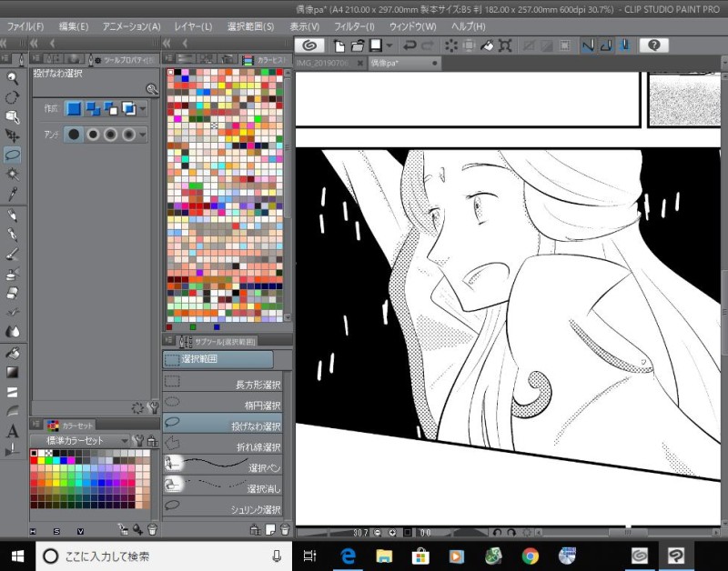Set anti-aliasing to weak
Viewport: 728px width, 571px height.
coord(93,135)
